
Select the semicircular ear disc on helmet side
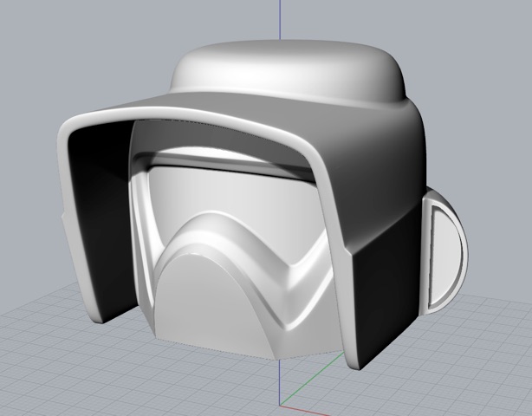click(x=445, y=252)
